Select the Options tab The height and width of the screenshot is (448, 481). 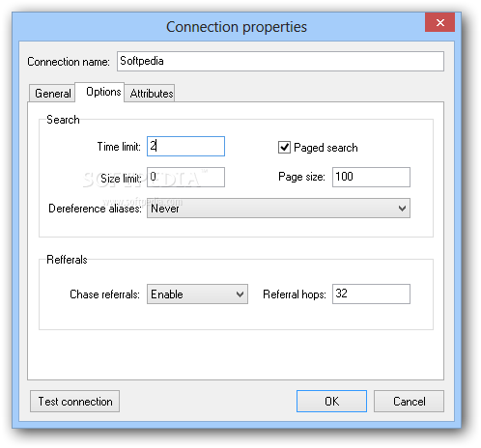pyautogui.click(x=99, y=92)
